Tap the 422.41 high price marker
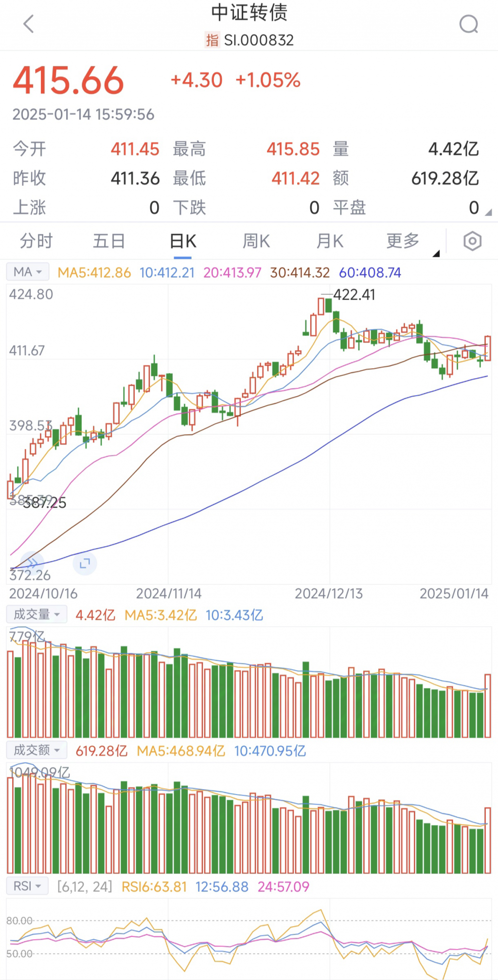Viewport: 498px width, 980px height. (354, 295)
